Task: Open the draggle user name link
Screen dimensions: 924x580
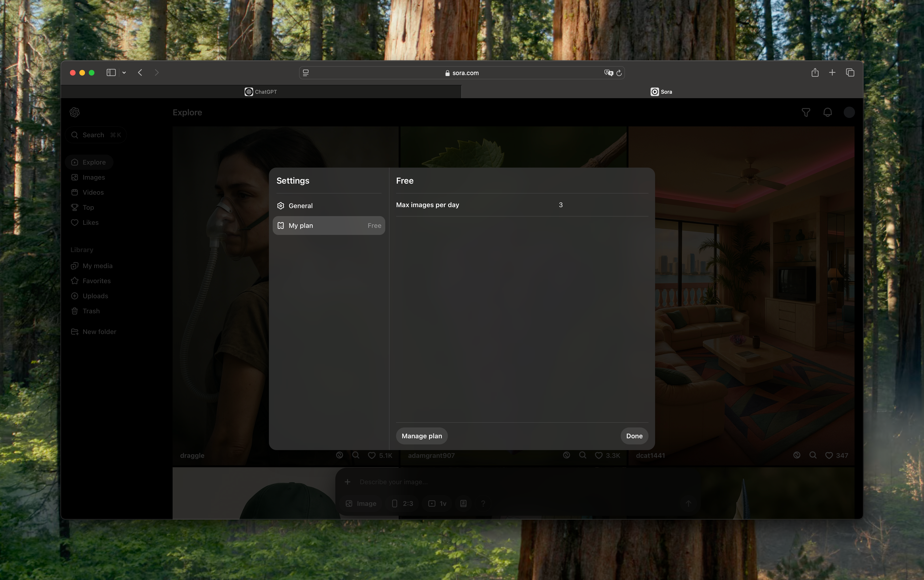Action: click(x=192, y=455)
